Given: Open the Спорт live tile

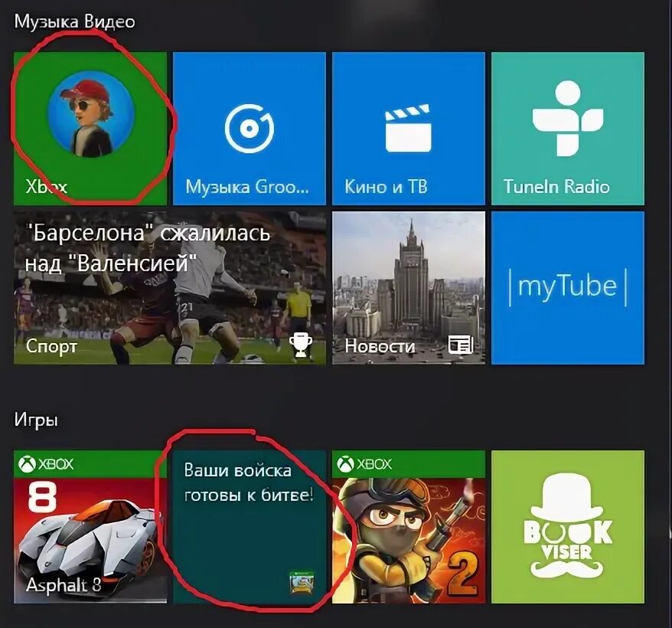Looking at the screenshot, I should point(170,288).
